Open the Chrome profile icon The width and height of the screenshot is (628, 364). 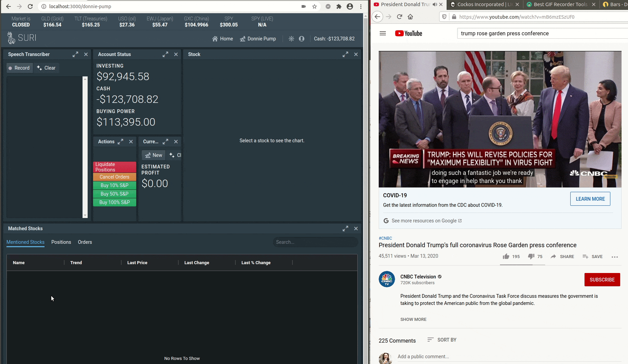tap(350, 6)
